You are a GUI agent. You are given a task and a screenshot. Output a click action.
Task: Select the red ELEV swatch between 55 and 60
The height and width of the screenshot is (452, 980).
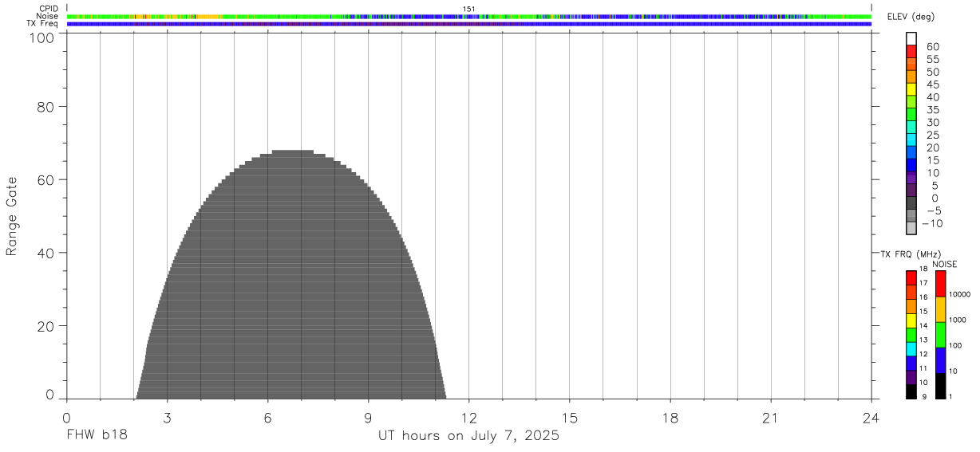tap(911, 51)
